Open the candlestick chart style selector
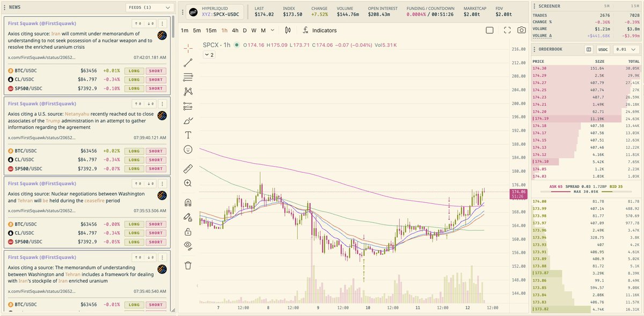644x316 pixels. tap(288, 31)
